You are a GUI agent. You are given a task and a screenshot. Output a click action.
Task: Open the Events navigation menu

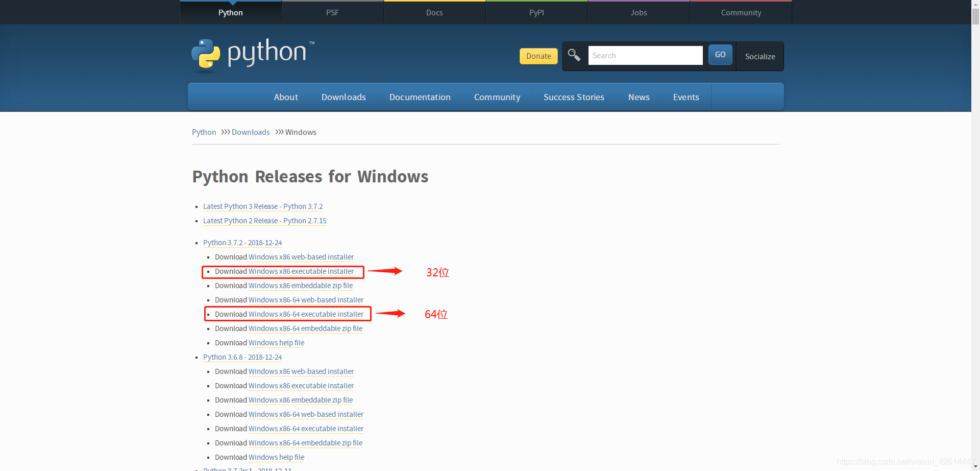coord(686,97)
